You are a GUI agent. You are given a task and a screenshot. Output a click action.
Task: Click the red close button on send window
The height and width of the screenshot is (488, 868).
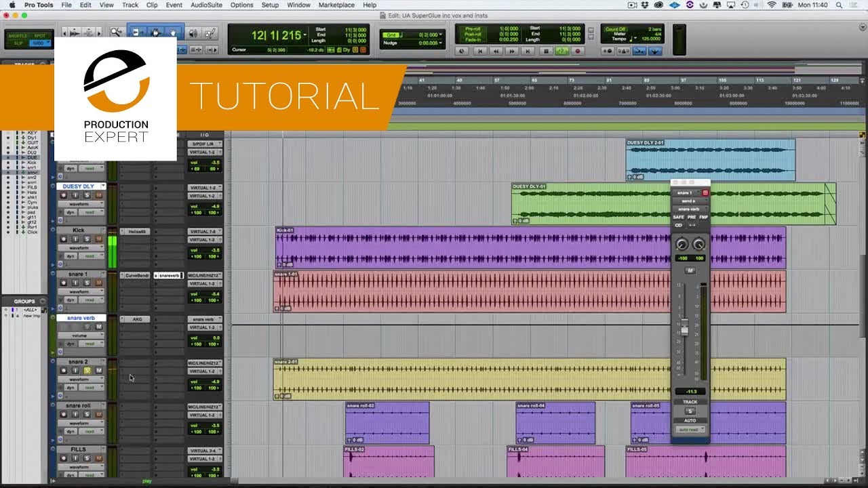(x=705, y=192)
